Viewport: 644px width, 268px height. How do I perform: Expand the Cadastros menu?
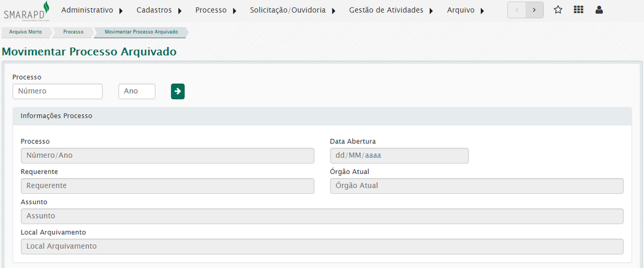coord(159,10)
